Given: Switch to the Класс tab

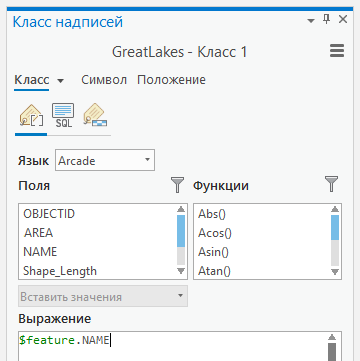Looking at the screenshot, I should [32, 80].
